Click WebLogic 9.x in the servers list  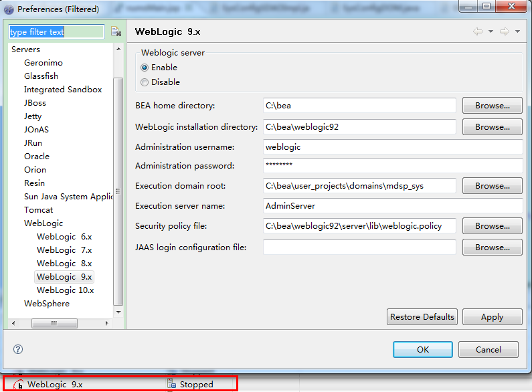coord(55,385)
